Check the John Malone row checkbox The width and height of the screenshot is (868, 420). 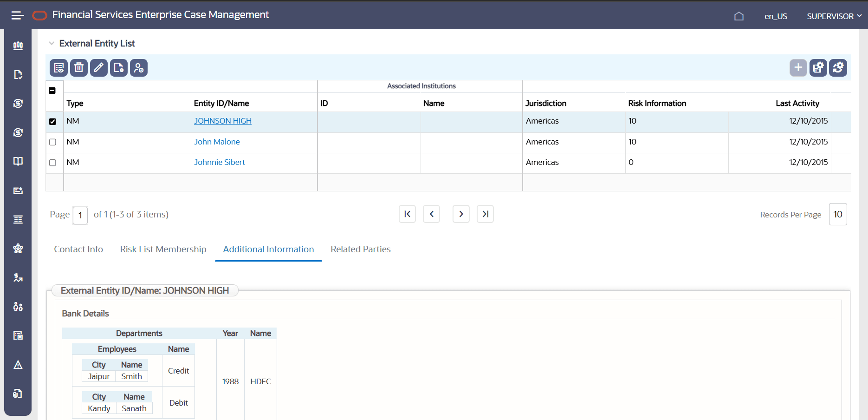tap(52, 142)
